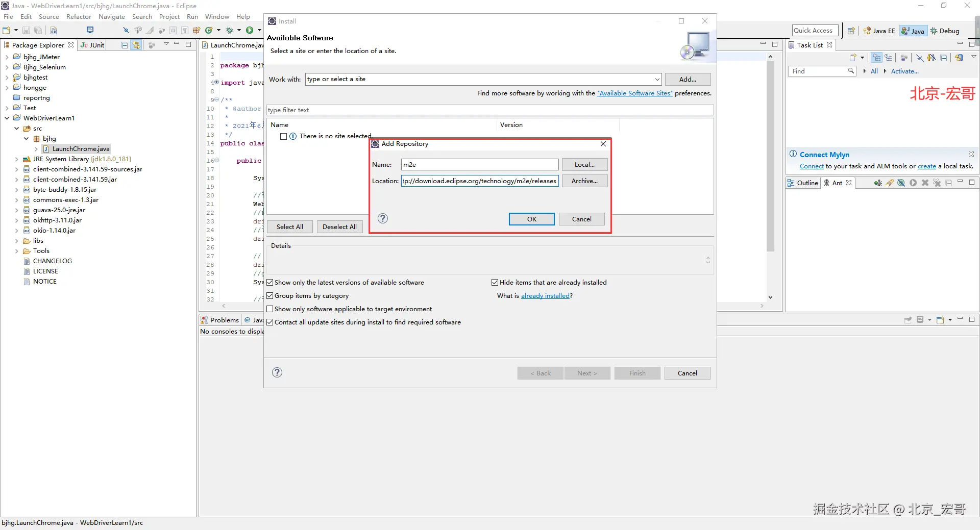The height and width of the screenshot is (530, 980).
Task: Click the Scheduled view icon in Task List
Action: (x=889, y=58)
